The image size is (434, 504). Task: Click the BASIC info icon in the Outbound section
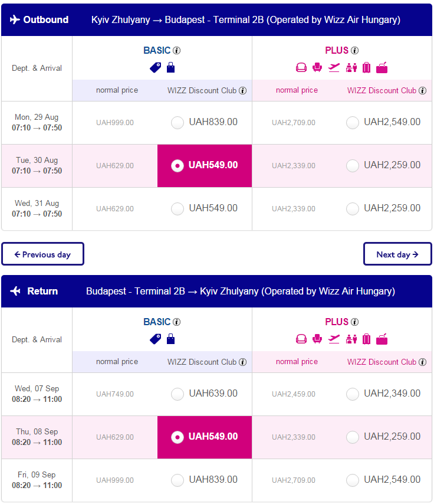click(177, 51)
